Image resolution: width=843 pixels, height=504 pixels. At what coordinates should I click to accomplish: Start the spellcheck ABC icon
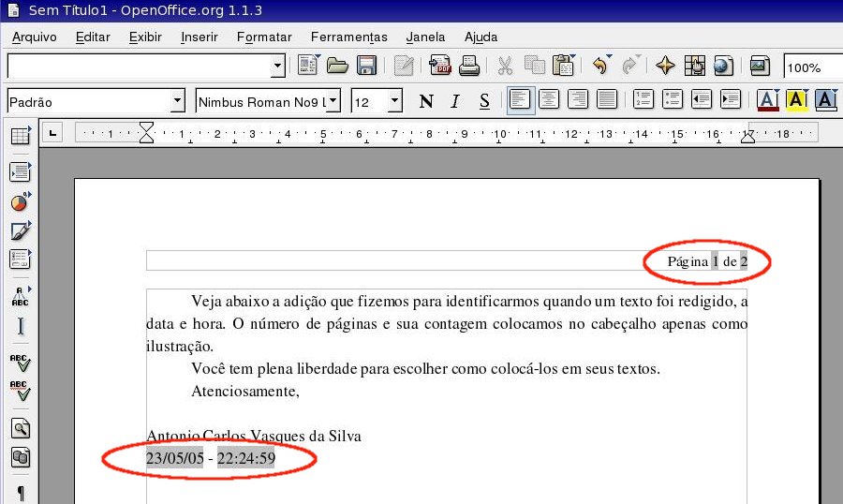click(x=20, y=362)
